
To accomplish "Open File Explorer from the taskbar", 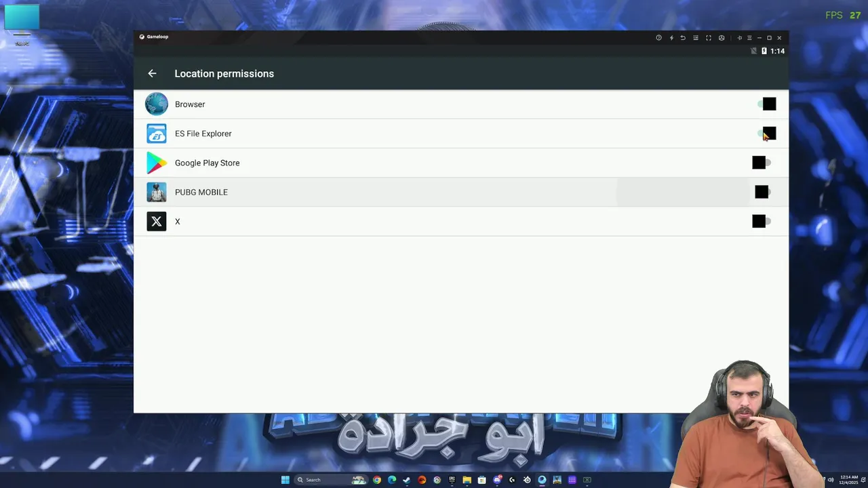I will (x=467, y=480).
